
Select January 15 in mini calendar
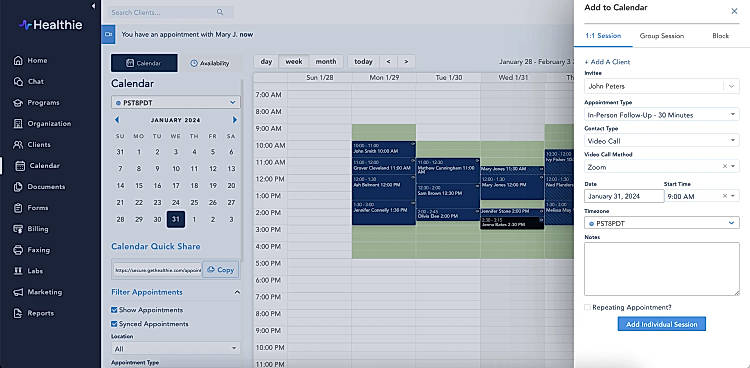tap(139, 186)
